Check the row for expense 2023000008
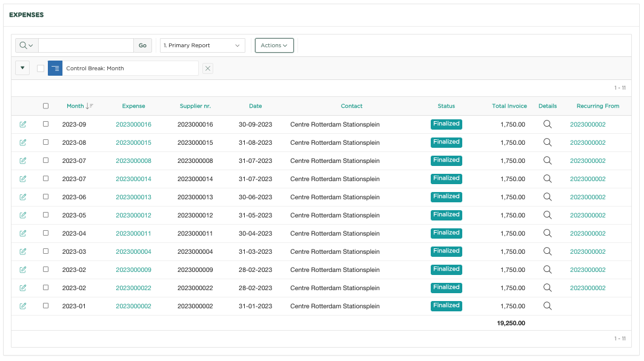 (x=45, y=160)
